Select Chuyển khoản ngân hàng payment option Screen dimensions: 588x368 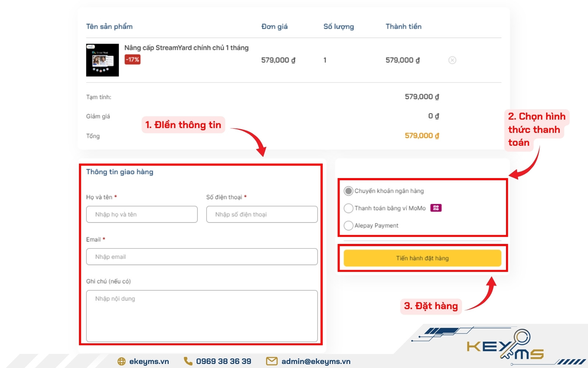(x=348, y=191)
